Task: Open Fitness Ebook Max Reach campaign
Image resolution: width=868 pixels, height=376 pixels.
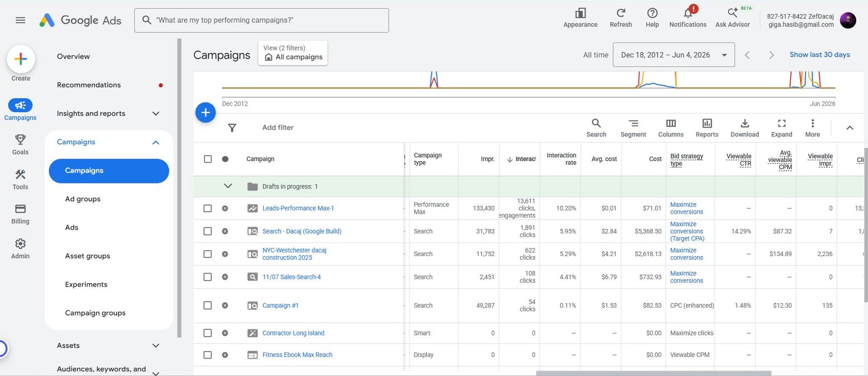Action: 297,355
